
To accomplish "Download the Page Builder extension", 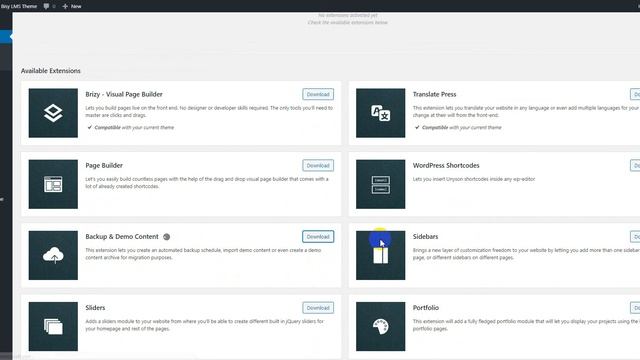I will coord(318,165).
